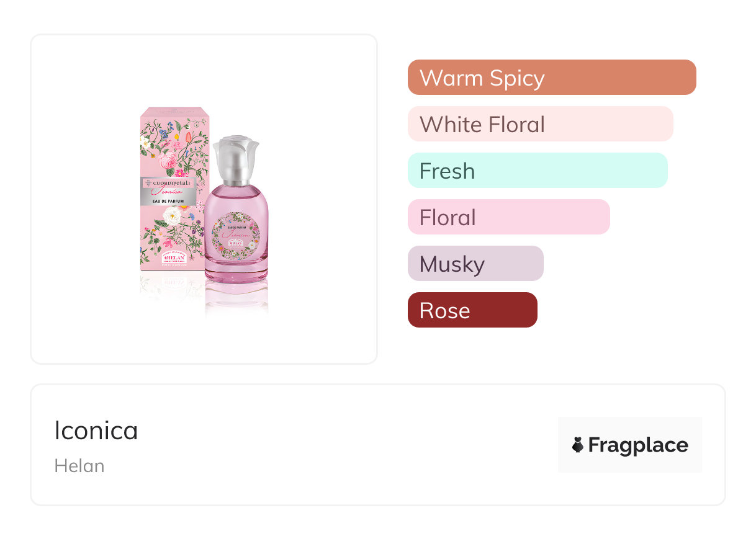Select the Musky accord bar
The width and height of the screenshot is (756, 536).
(475, 264)
